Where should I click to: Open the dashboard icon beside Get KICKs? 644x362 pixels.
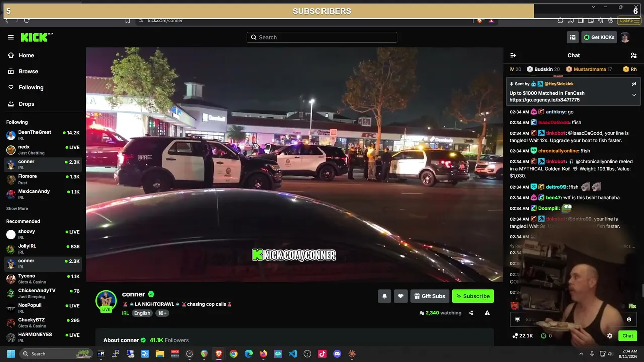pos(573,37)
